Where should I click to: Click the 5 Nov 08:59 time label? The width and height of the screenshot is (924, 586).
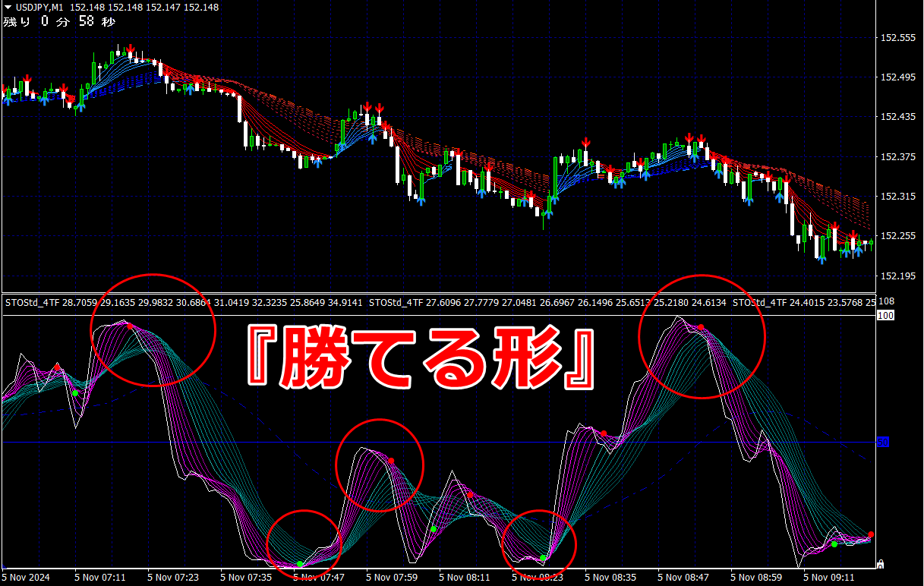(756, 578)
